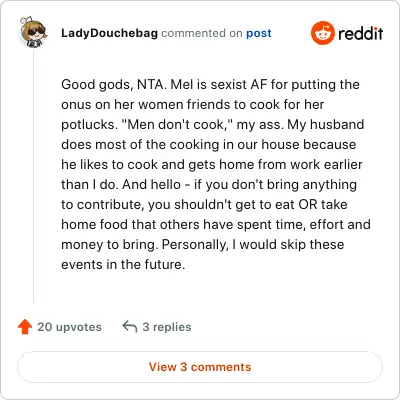Click the line starting "than I do. And hello"
400x400 pixels.
click(209, 184)
